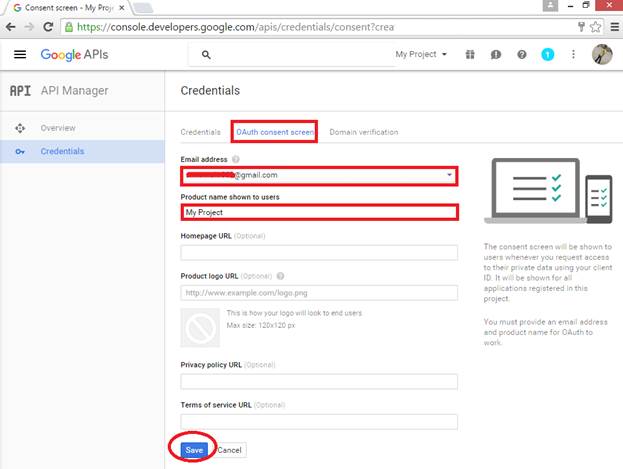623x469 pixels.
Task: Click the Cancel button
Action: point(229,450)
